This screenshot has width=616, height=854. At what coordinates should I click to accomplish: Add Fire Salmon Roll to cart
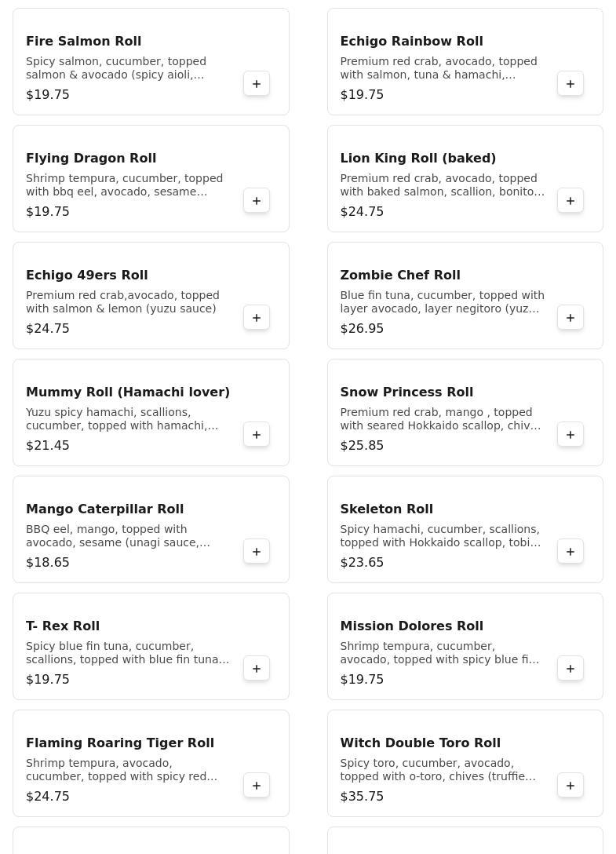[x=257, y=84]
